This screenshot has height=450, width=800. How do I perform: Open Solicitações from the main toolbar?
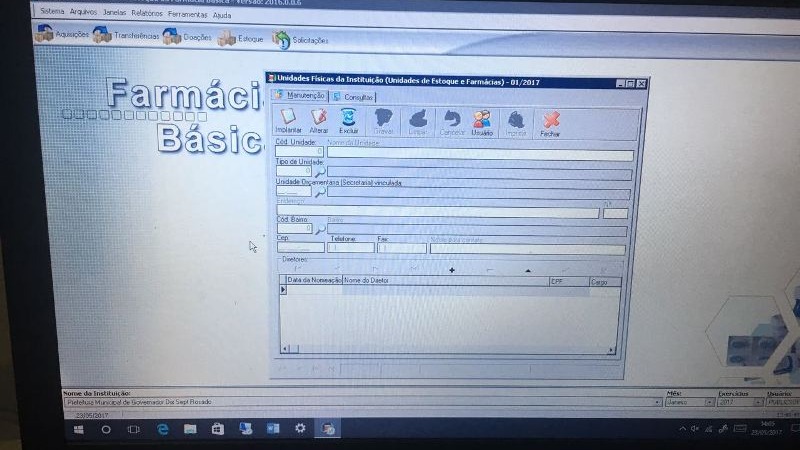pyautogui.click(x=300, y=39)
